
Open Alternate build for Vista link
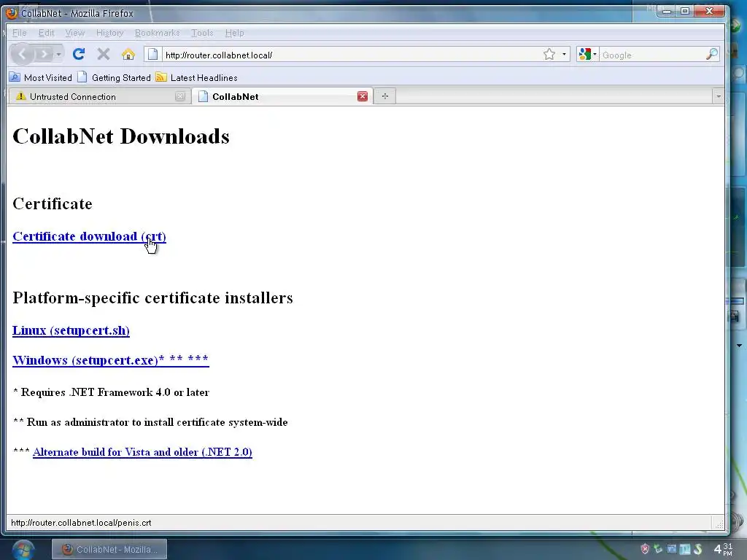142,452
